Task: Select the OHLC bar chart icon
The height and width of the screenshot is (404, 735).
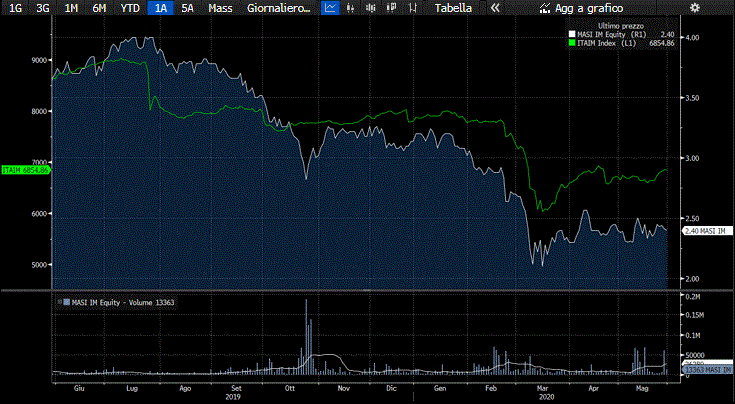Action: pyautogui.click(x=412, y=7)
